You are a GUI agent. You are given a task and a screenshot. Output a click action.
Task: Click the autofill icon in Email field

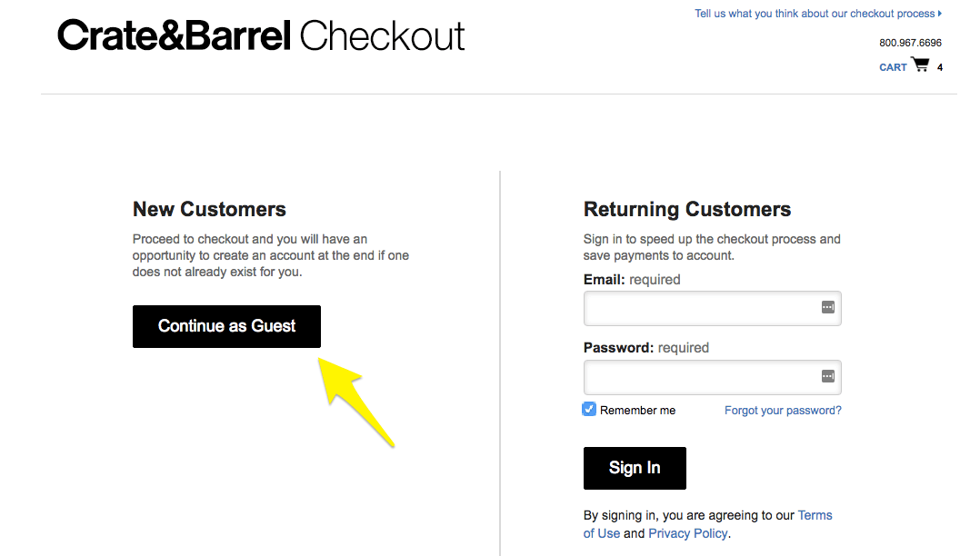pyautogui.click(x=827, y=307)
